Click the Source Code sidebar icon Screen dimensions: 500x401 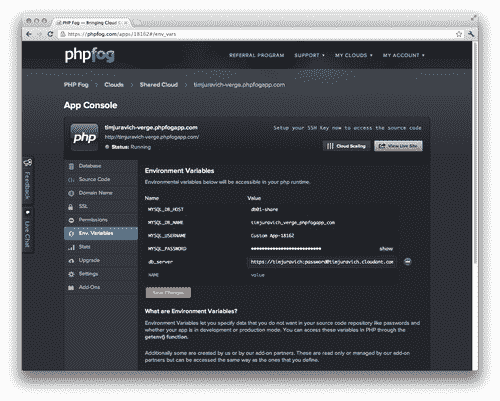pos(71,180)
